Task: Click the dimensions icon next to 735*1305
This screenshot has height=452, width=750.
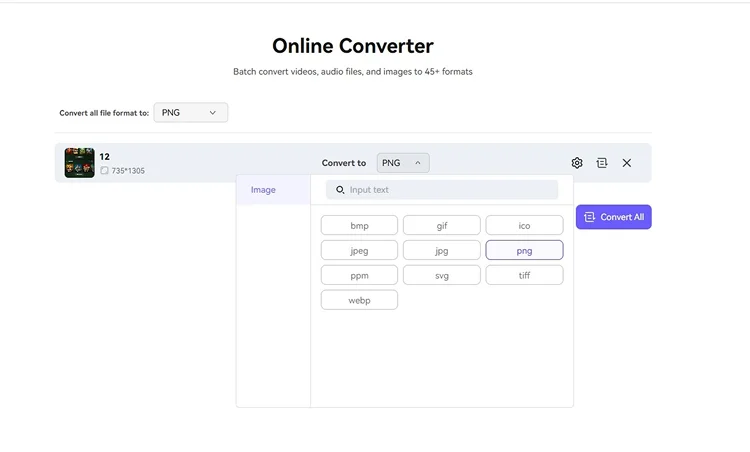Action: tap(104, 171)
